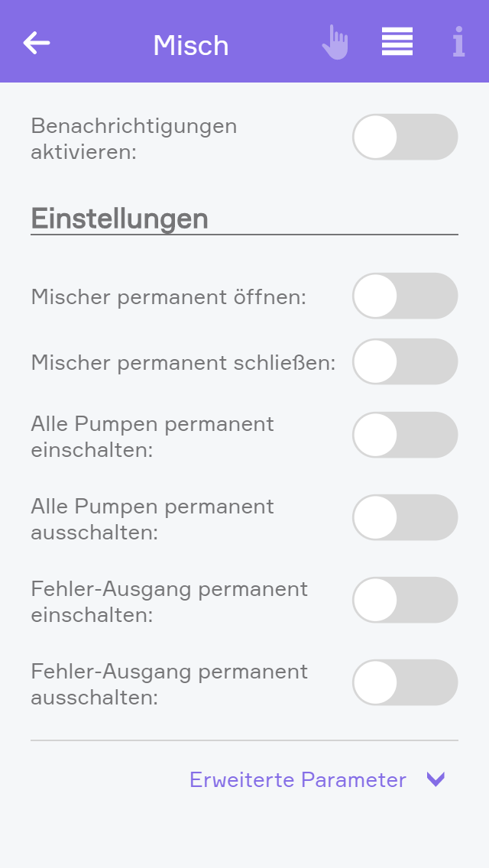Enable Alle Pumpen permanent ausschalten
The image size is (489, 868).
click(x=405, y=517)
